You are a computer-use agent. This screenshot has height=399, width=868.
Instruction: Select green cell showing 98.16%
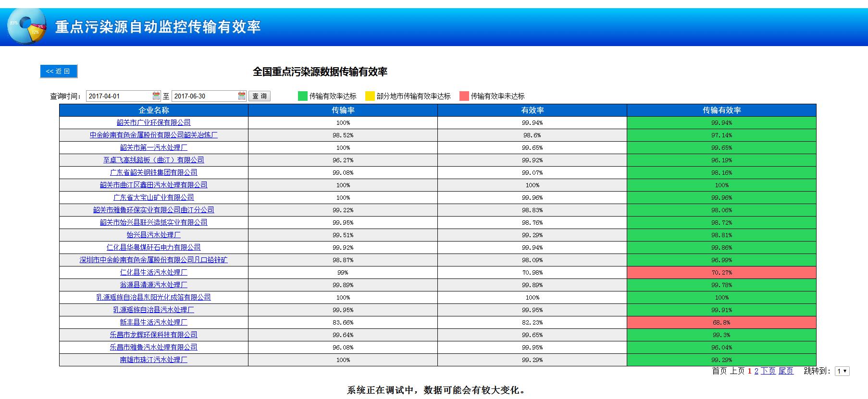pyautogui.click(x=722, y=172)
